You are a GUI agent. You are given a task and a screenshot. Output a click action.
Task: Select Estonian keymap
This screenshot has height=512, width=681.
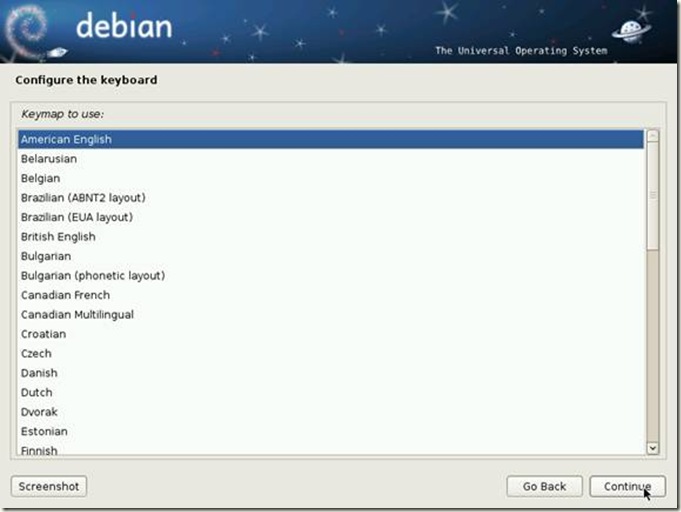(331, 432)
